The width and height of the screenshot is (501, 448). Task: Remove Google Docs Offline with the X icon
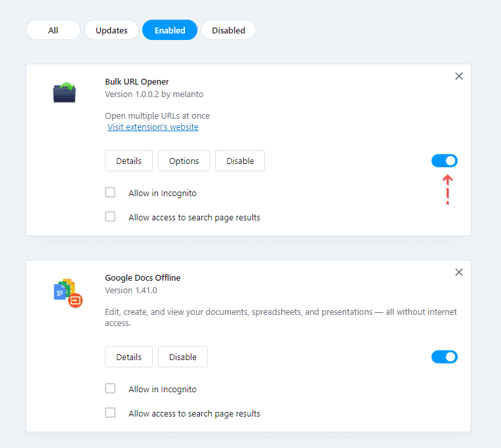[459, 272]
